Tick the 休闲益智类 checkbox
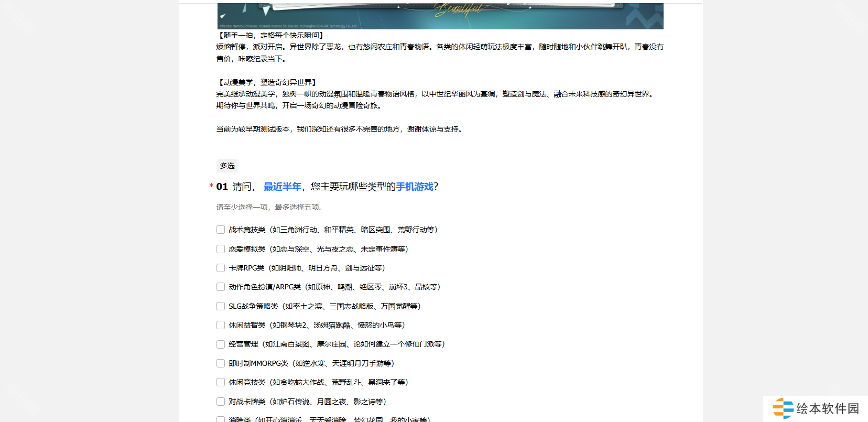The width and height of the screenshot is (868, 422). [221, 325]
